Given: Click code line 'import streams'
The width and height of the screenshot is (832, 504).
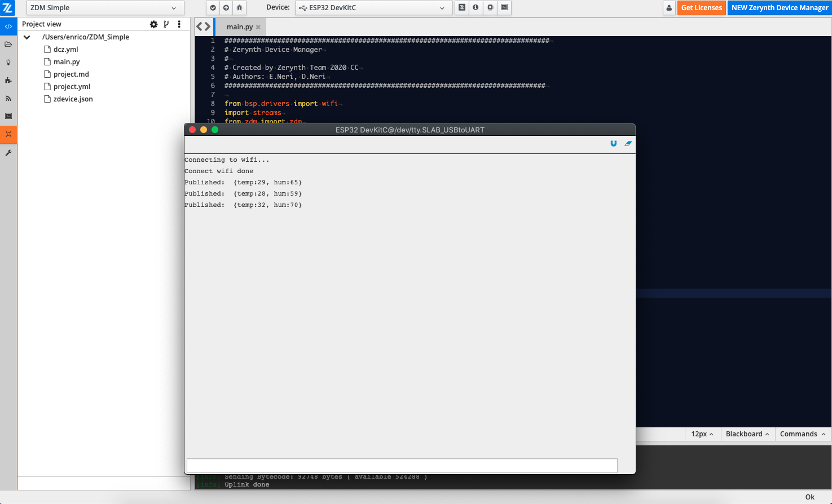Looking at the screenshot, I should 253,113.
